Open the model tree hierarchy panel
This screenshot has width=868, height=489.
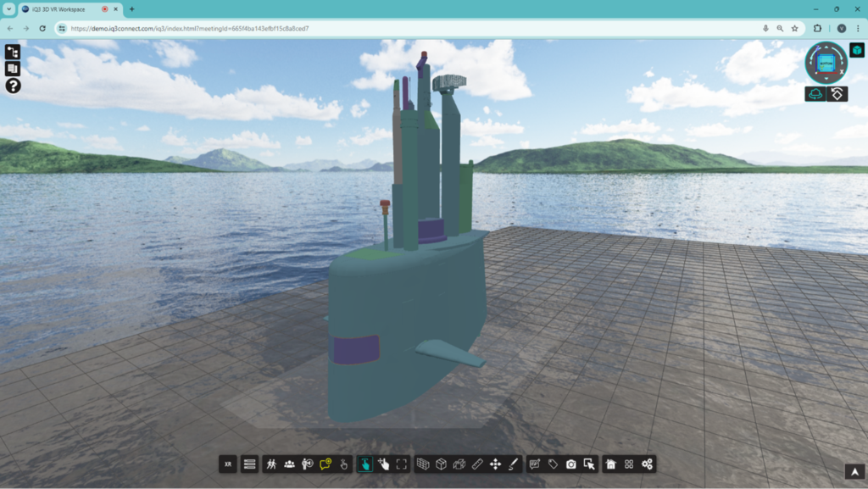click(13, 52)
